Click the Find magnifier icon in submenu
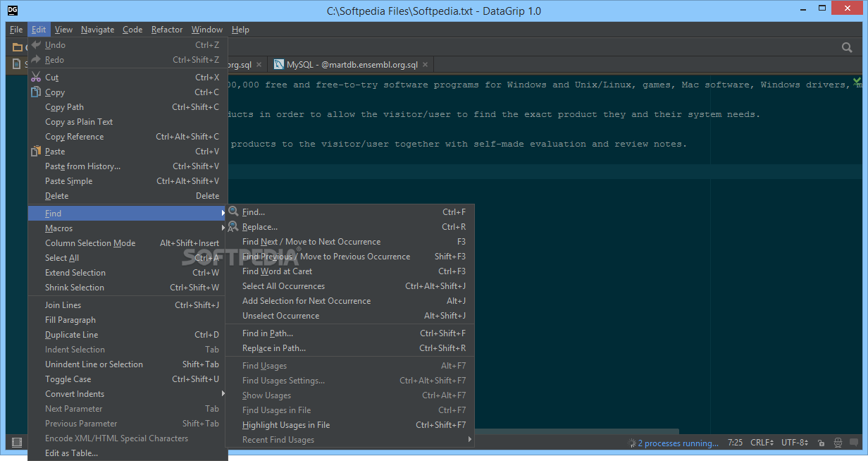This screenshot has width=868, height=461. 233,211
